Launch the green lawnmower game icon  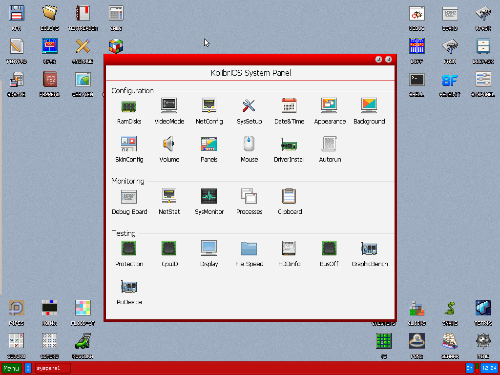click(83, 341)
